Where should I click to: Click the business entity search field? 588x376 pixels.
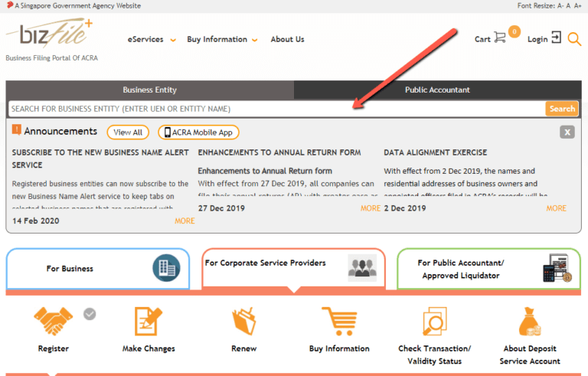tap(276, 109)
